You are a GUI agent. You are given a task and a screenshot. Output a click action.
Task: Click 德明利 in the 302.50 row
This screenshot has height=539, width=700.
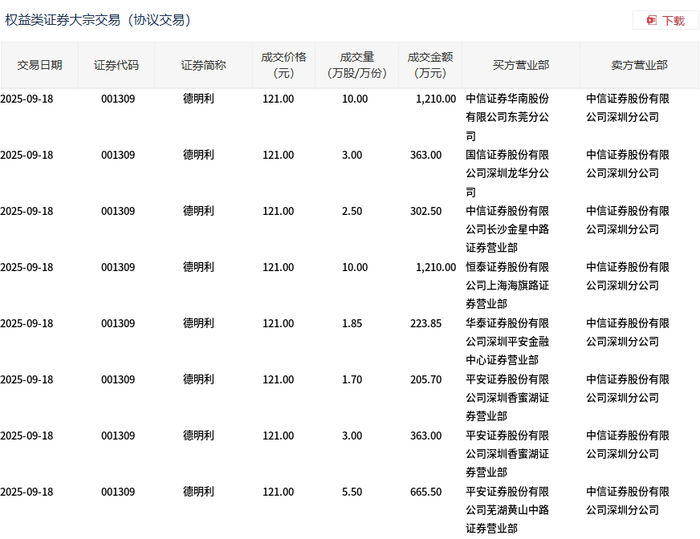click(198, 211)
